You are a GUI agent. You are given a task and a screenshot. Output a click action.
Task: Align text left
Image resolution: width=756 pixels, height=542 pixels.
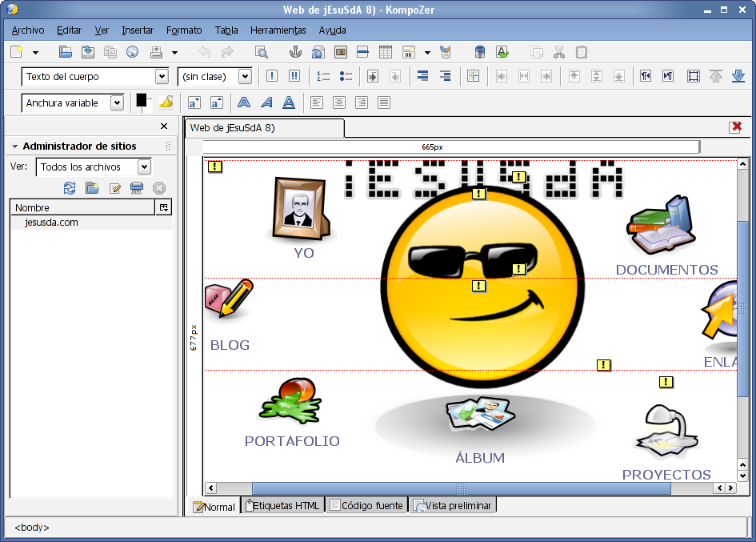coord(317,102)
